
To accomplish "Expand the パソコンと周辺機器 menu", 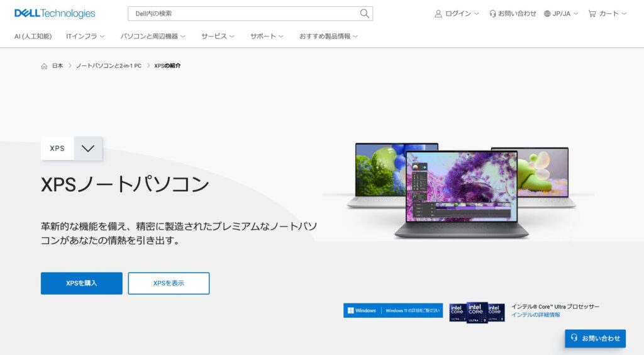I will pos(153,37).
